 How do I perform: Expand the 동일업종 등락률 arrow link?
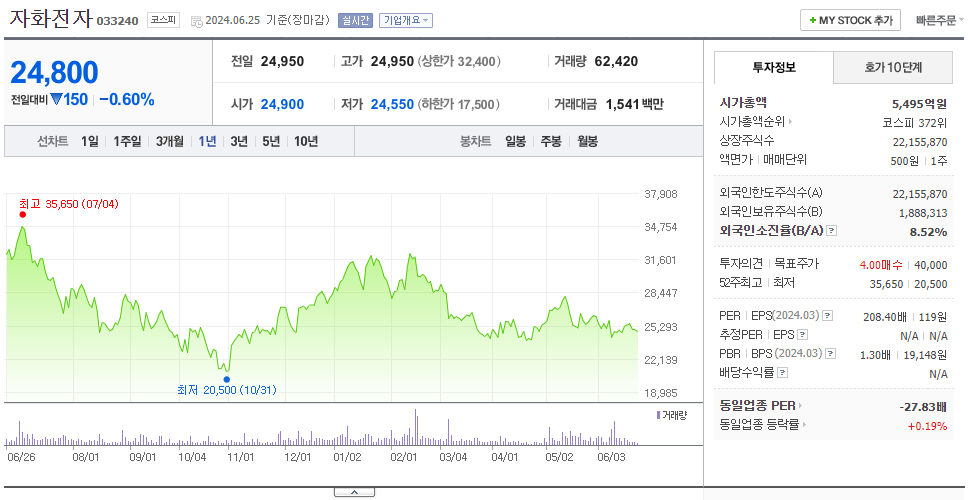(x=763, y=425)
